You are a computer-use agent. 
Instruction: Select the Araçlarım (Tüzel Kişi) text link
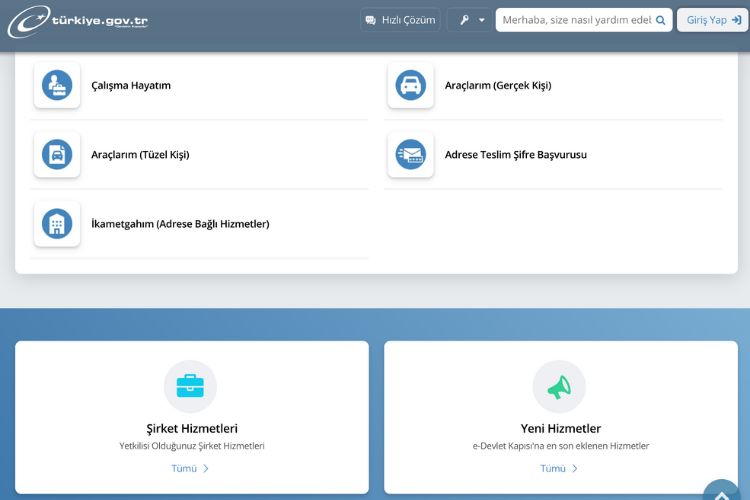140,155
